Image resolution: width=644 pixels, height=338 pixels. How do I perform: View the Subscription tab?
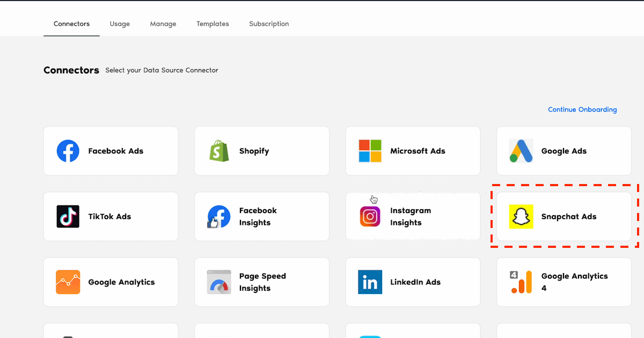coord(269,24)
